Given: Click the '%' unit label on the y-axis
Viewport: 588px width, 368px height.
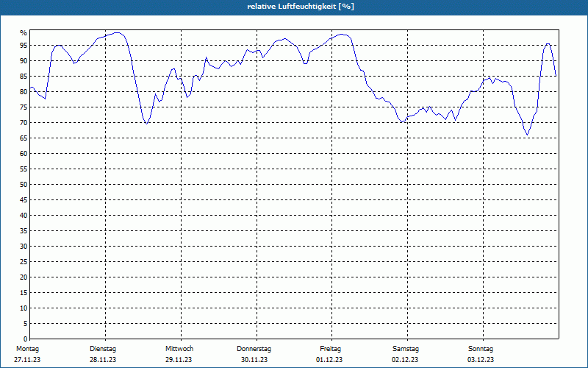Looking at the screenshot, I should [24, 33].
